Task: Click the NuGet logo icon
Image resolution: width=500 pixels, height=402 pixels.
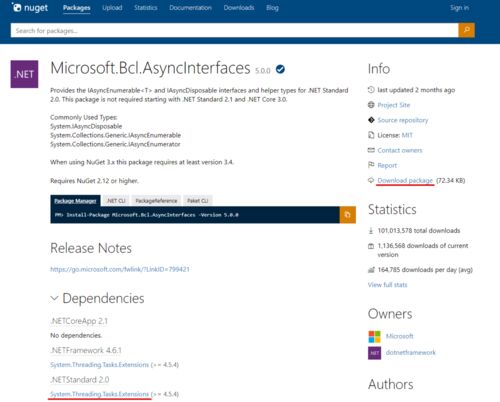Action: 16,7
